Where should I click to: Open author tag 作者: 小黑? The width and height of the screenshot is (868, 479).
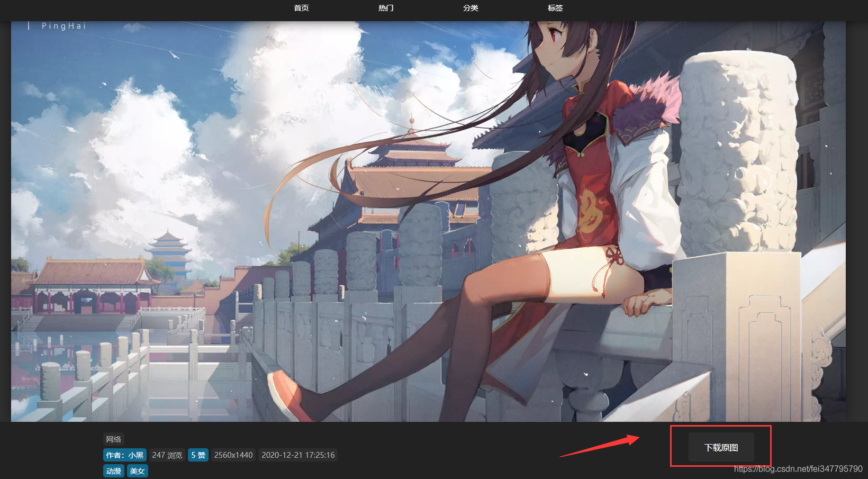pyautogui.click(x=124, y=455)
